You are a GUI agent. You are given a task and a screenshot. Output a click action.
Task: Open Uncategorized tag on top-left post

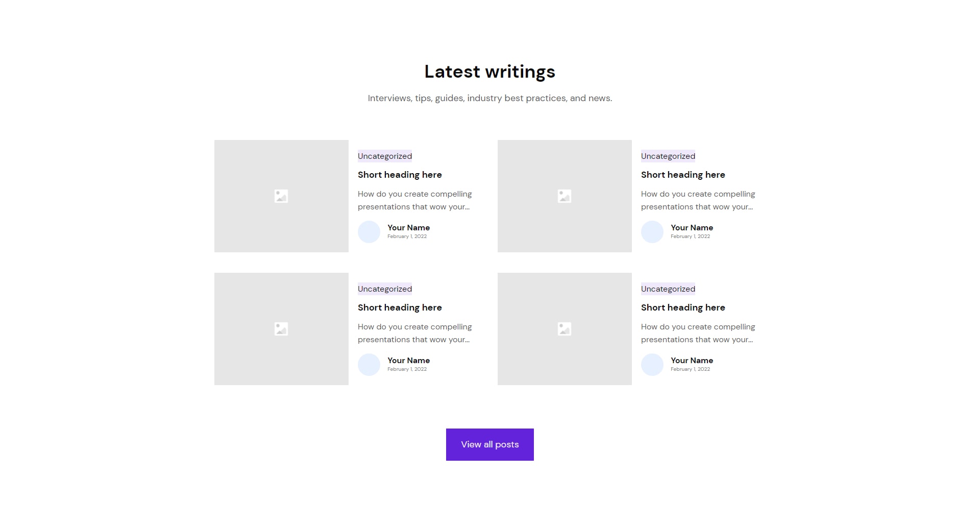coord(385,156)
